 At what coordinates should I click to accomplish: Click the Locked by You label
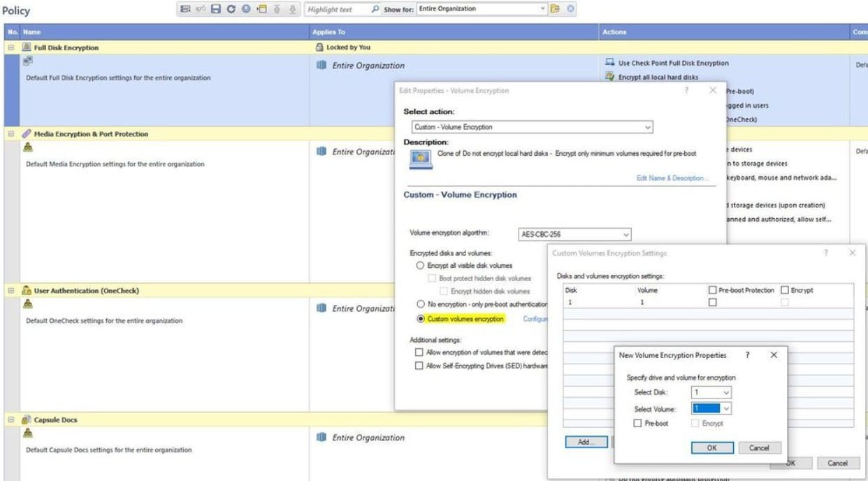coord(349,48)
